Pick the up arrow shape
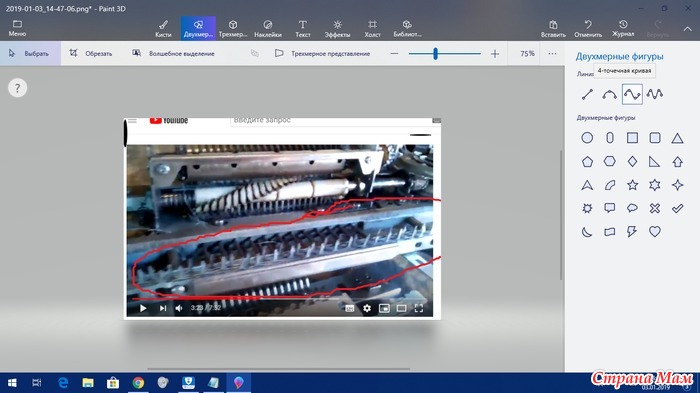Viewport: 700px width, 393px height. [677, 161]
